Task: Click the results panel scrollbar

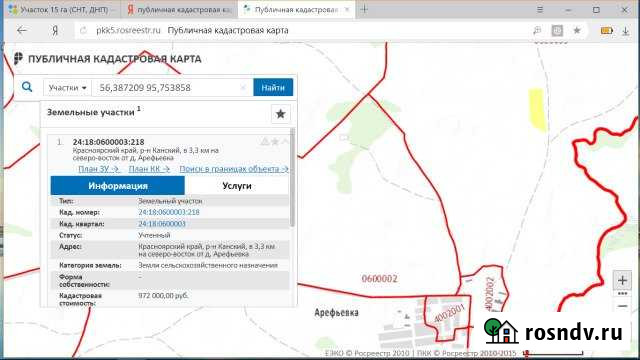Action: click(x=292, y=177)
